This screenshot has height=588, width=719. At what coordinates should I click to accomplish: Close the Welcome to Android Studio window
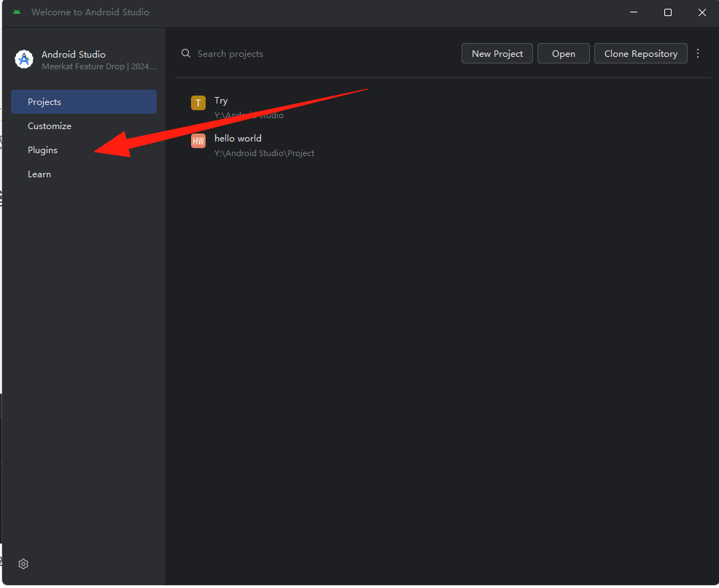(x=702, y=12)
